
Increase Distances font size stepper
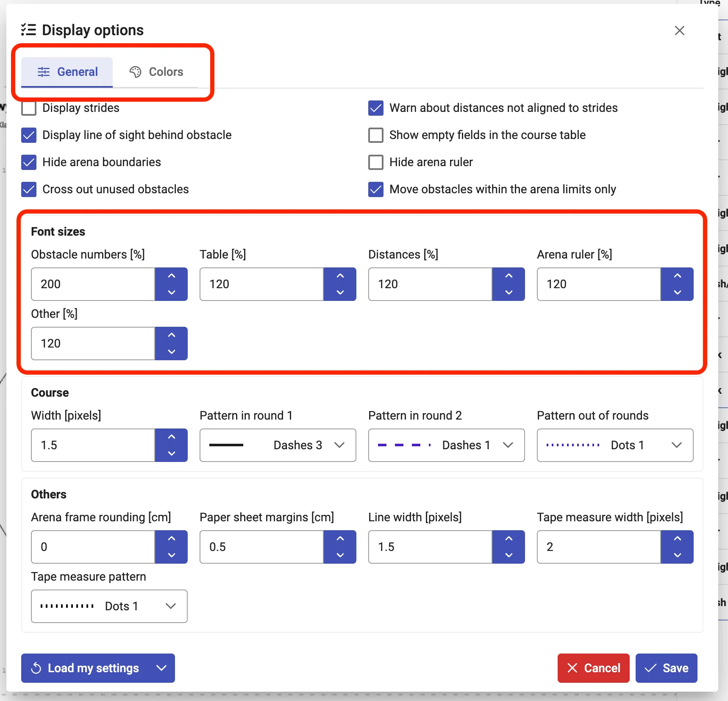[x=508, y=276]
